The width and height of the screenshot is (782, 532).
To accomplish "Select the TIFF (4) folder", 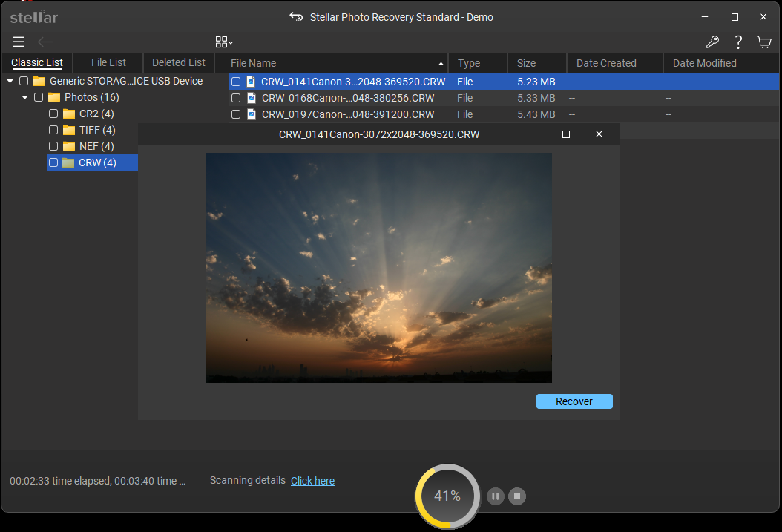I will (x=97, y=130).
